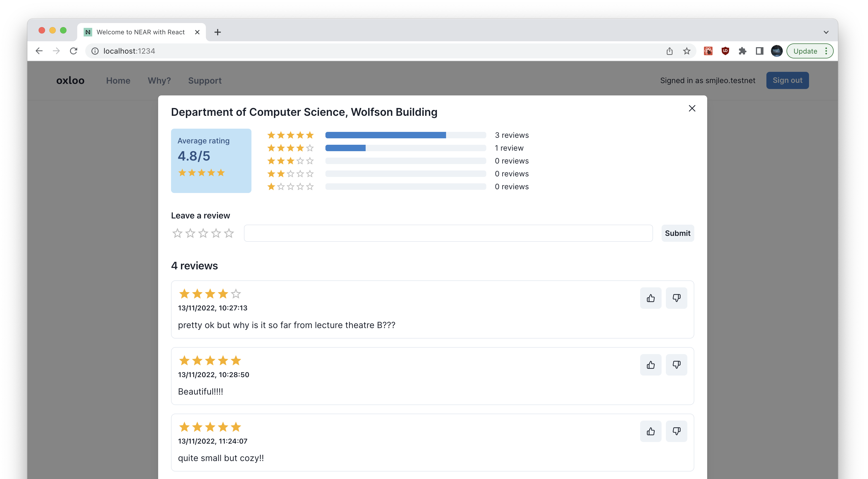Expand the tab search chevron

pyautogui.click(x=826, y=32)
